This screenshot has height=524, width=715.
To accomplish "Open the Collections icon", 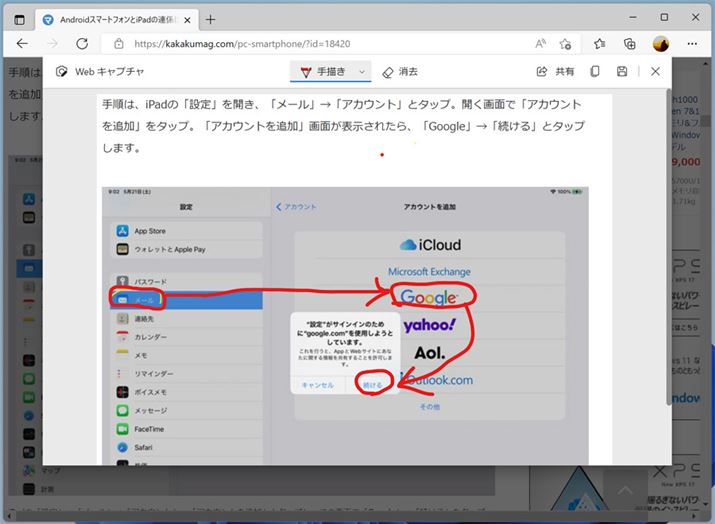I will (629, 44).
